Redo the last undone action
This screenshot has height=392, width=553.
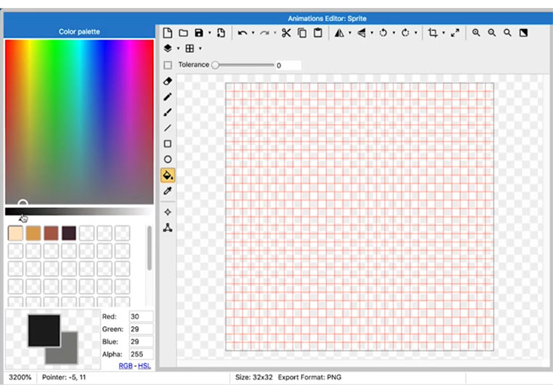click(x=264, y=33)
